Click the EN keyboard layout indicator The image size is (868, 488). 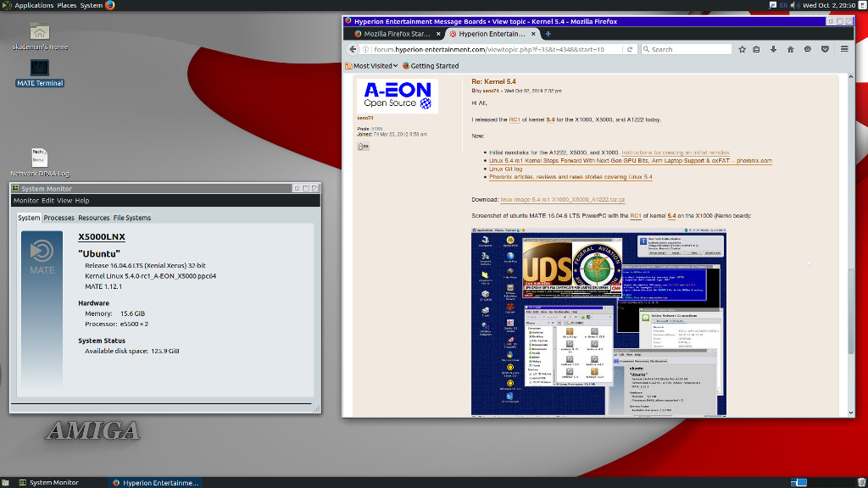tap(783, 5)
